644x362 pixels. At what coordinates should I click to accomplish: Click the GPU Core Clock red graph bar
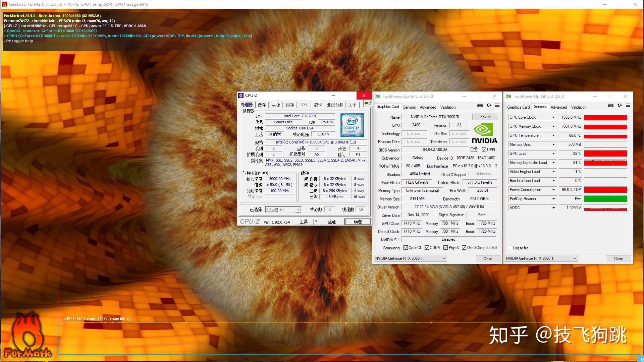coord(605,117)
